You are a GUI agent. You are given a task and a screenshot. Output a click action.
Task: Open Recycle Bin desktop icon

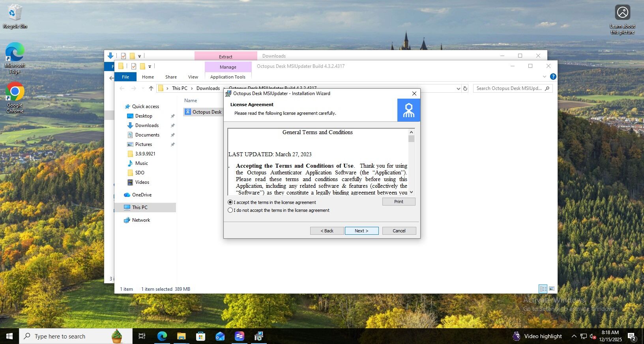(15, 16)
